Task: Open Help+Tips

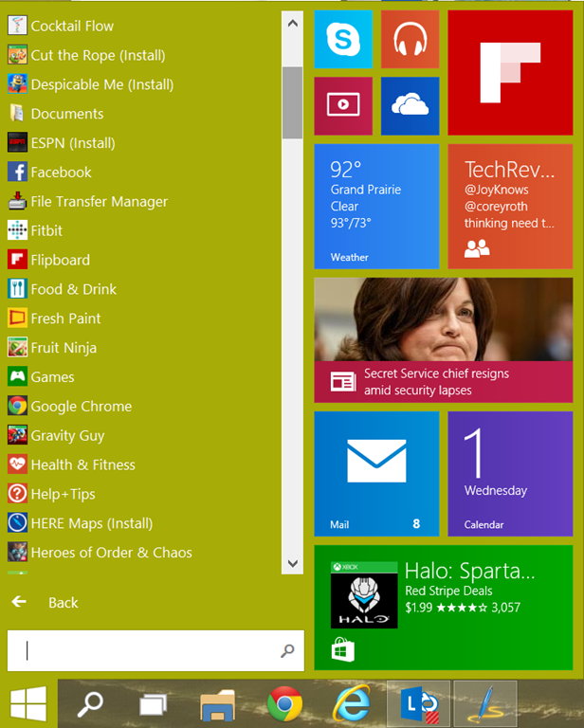Action: coord(51,494)
